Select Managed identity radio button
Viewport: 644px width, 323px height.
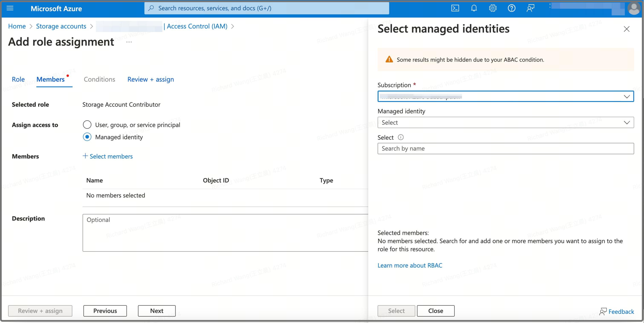[87, 137]
